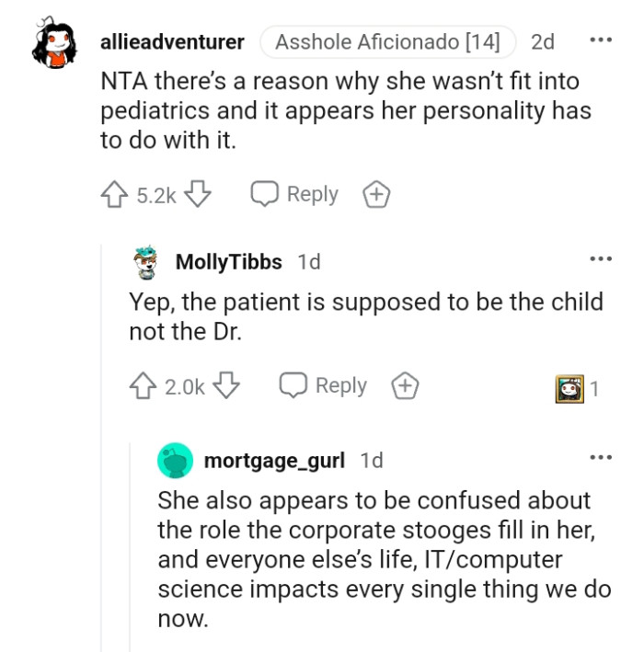This screenshot has height=652, width=644.
Task: Downvote MollyTibbs's comment
Action: pyautogui.click(x=226, y=386)
